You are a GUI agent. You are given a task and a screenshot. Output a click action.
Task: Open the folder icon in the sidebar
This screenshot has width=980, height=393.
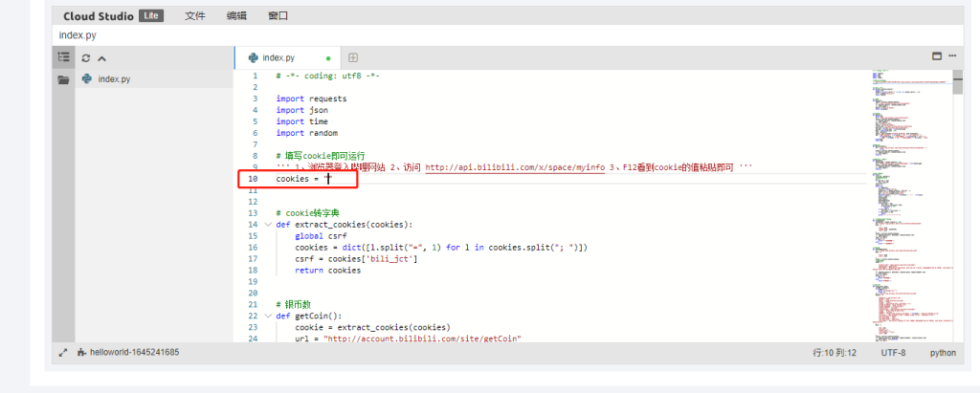(x=63, y=80)
